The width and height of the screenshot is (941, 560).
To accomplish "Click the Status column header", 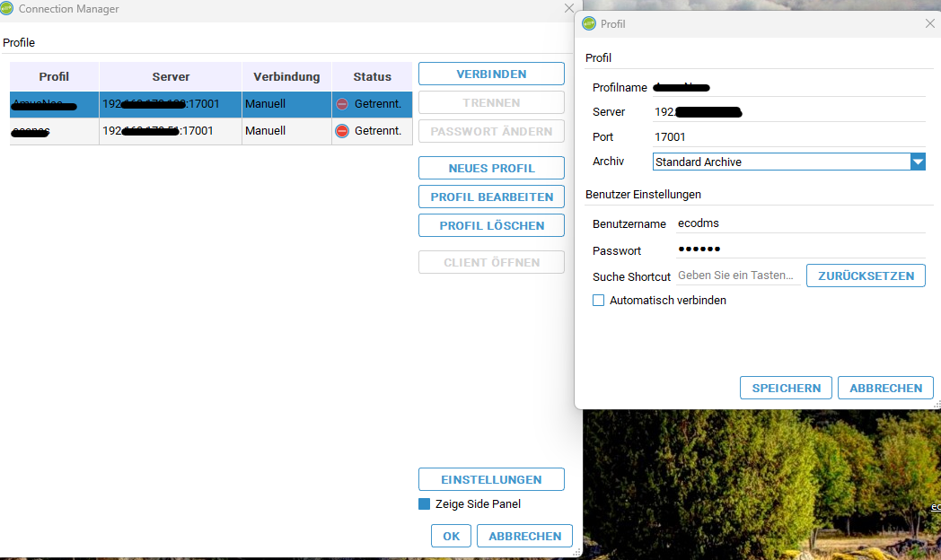I will coord(372,76).
